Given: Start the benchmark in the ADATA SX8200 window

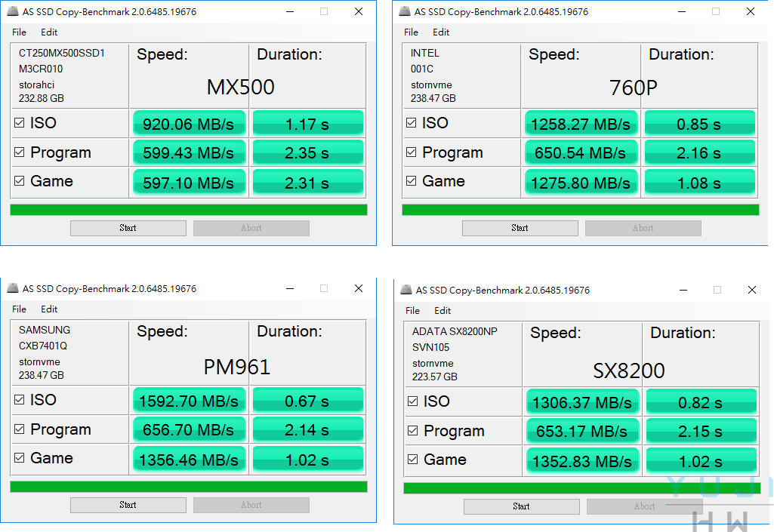Looking at the screenshot, I should [x=522, y=506].
